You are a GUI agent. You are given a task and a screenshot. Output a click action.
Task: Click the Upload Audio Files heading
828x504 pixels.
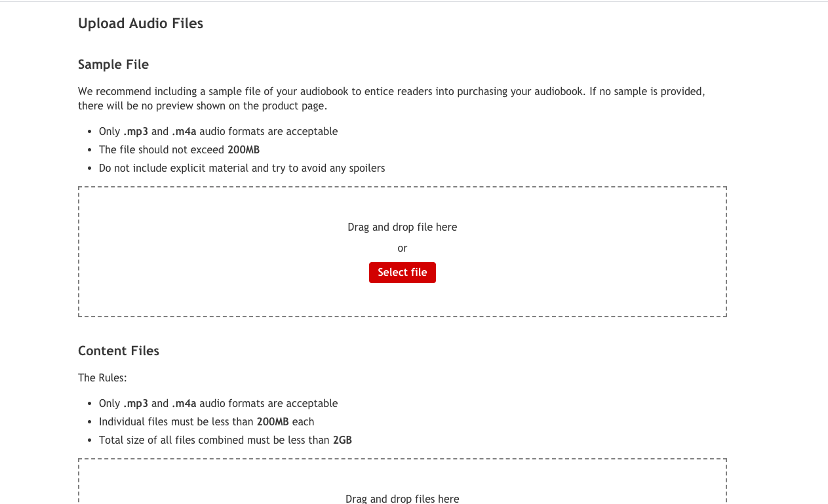click(140, 24)
